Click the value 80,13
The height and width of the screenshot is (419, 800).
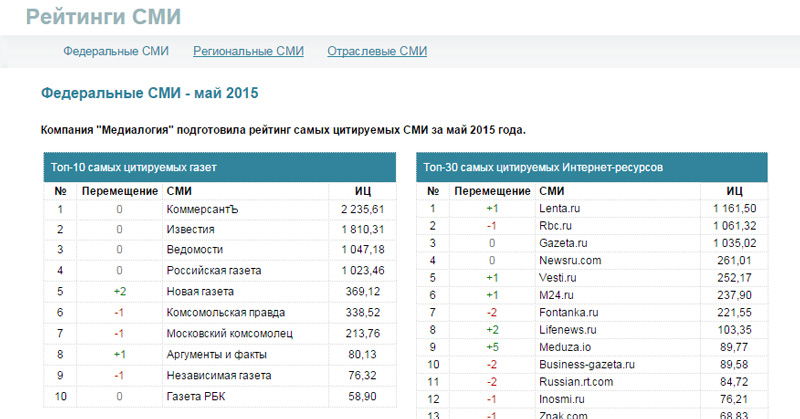coord(362,355)
